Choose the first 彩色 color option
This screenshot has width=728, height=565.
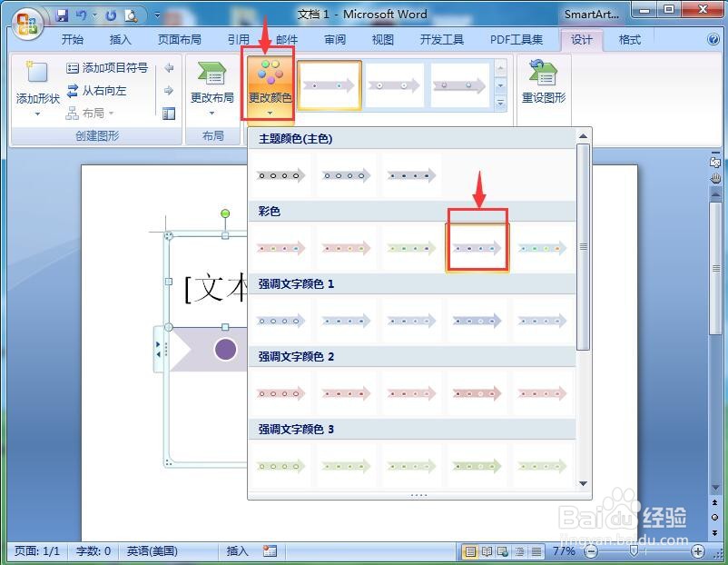[280, 248]
